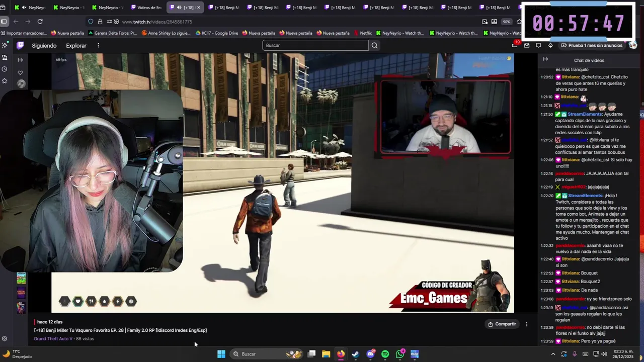Switch to the third NeyNeyrio tab
Screen dimensions: 644x362
107,8
